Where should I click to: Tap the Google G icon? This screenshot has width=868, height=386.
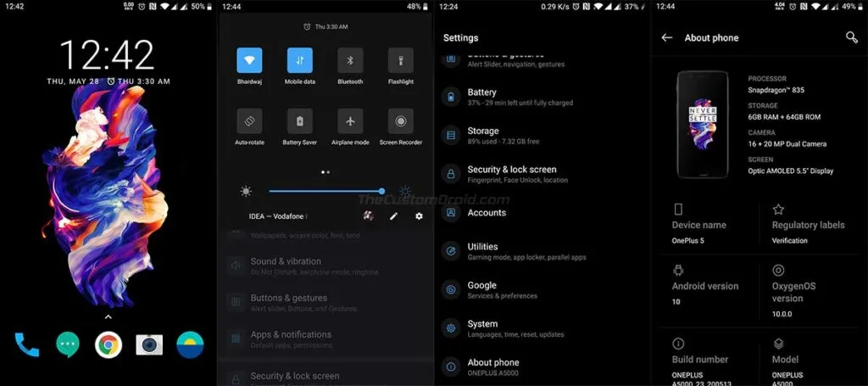tap(451, 289)
